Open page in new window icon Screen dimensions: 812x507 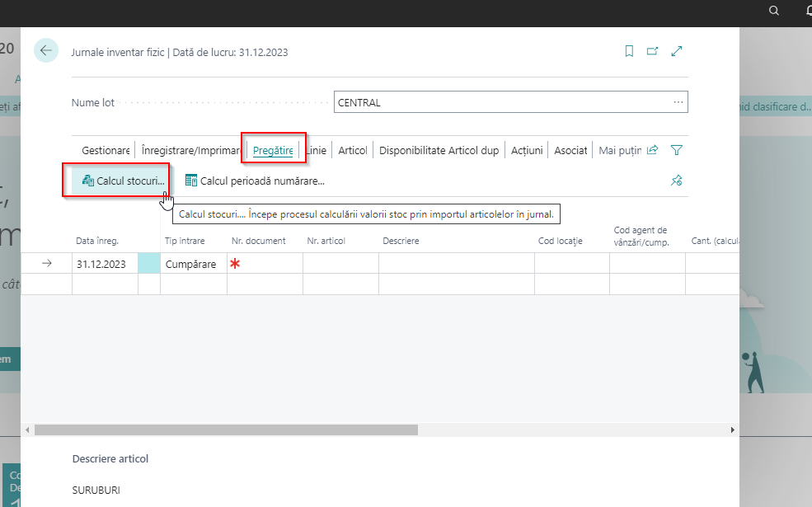[653, 51]
